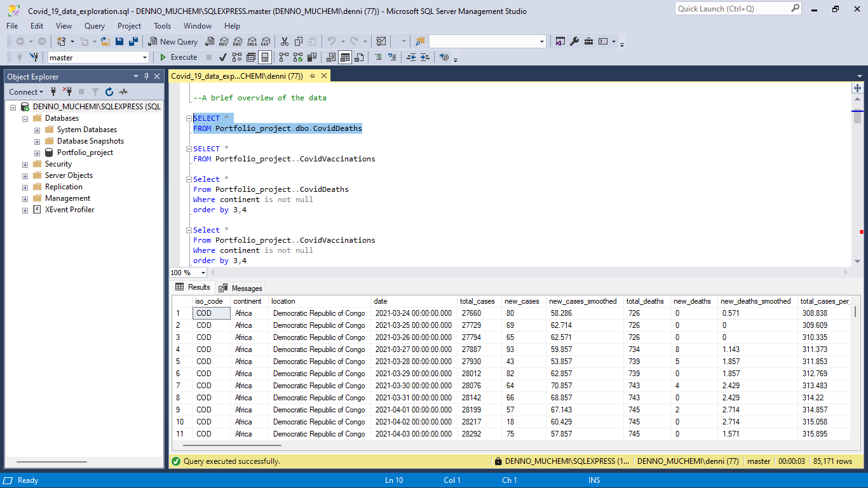Toggle Include Actual Execution Plan
The image size is (868, 488).
(x=284, y=57)
